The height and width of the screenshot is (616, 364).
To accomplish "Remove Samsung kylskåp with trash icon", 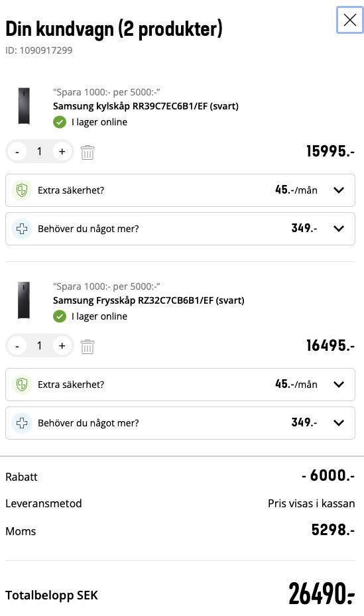I will (87, 153).
